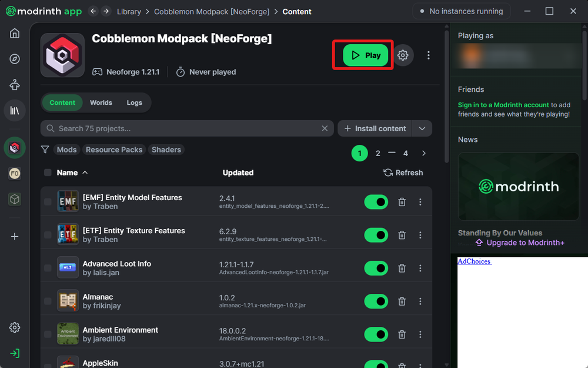Expand the instance options with the top three-dot menu
The image size is (588, 368).
coord(429,55)
